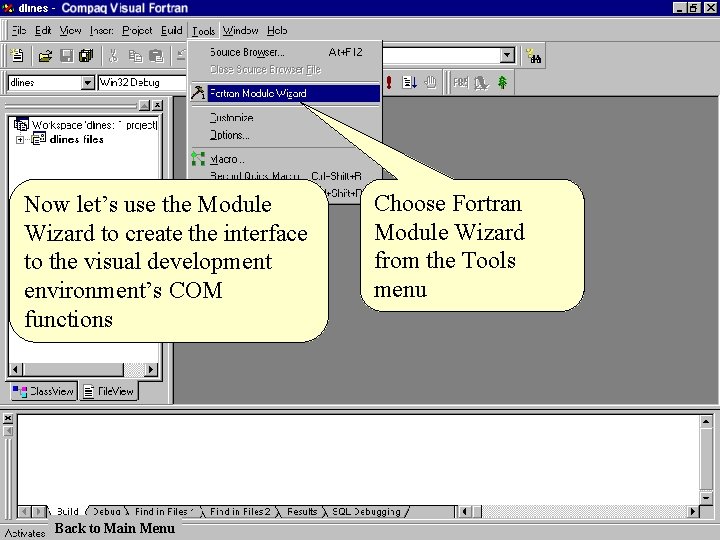Open the Window menu
720x540 pixels.
click(x=240, y=30)
